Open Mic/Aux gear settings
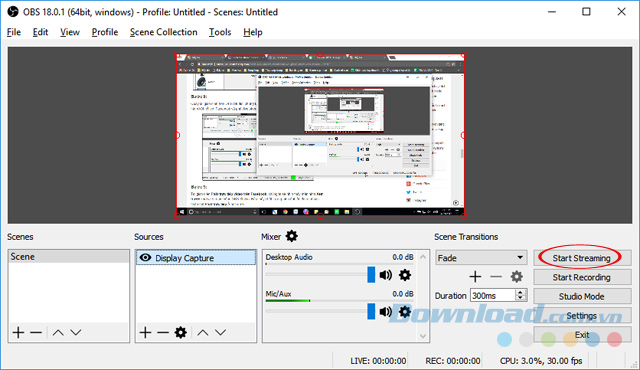This screenshot has height=370, width=640. click(404, 312)
